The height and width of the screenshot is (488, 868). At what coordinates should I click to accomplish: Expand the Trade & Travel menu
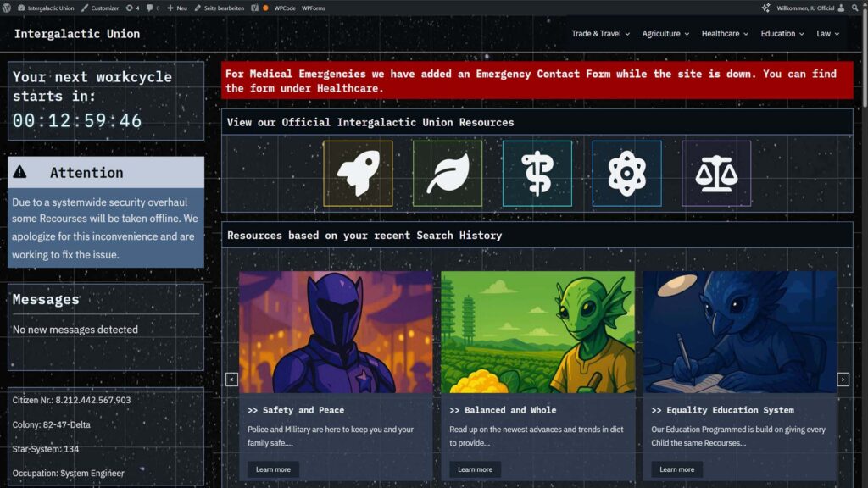tap(601, 34)
